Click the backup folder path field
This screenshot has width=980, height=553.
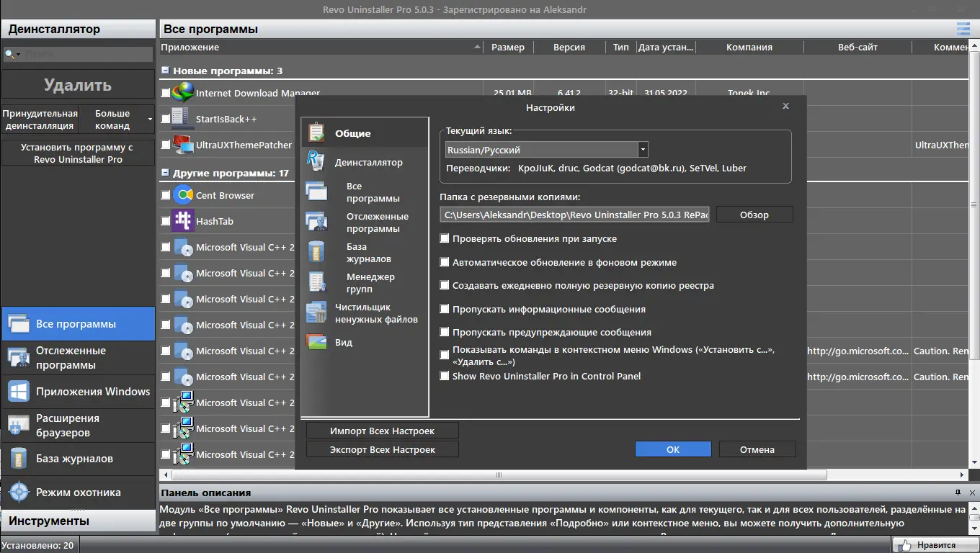575,215
